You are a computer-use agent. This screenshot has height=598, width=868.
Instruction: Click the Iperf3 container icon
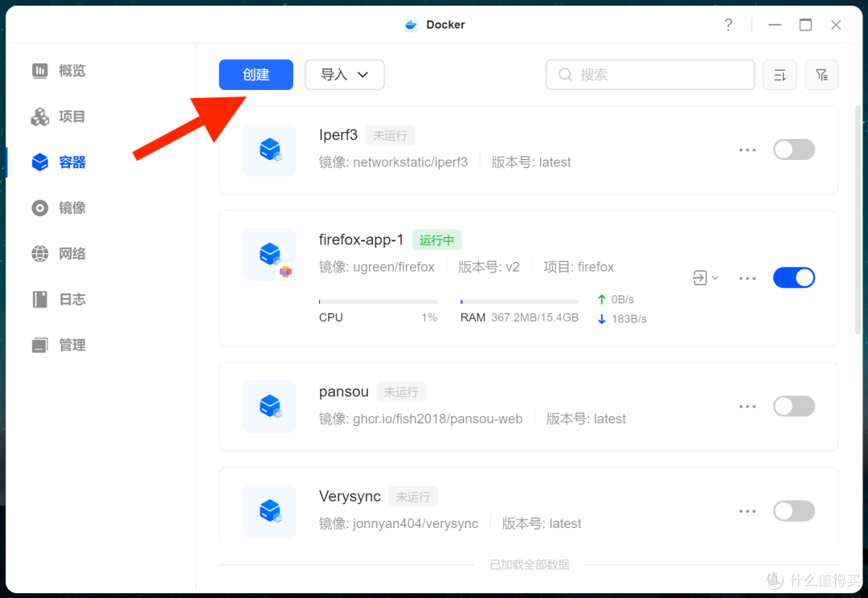pyautogui.click(x=269, y=150)
